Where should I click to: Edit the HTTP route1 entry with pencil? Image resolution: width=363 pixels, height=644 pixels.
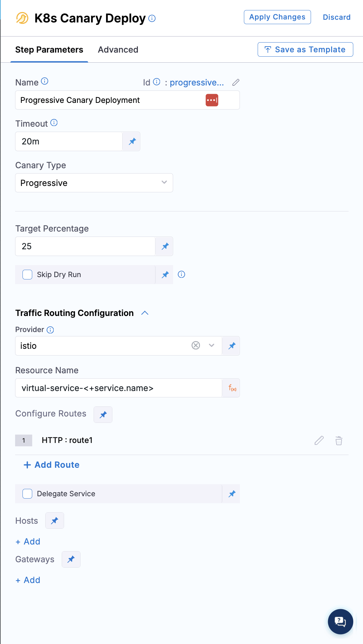pyautogui.click(x=319, y=440)
